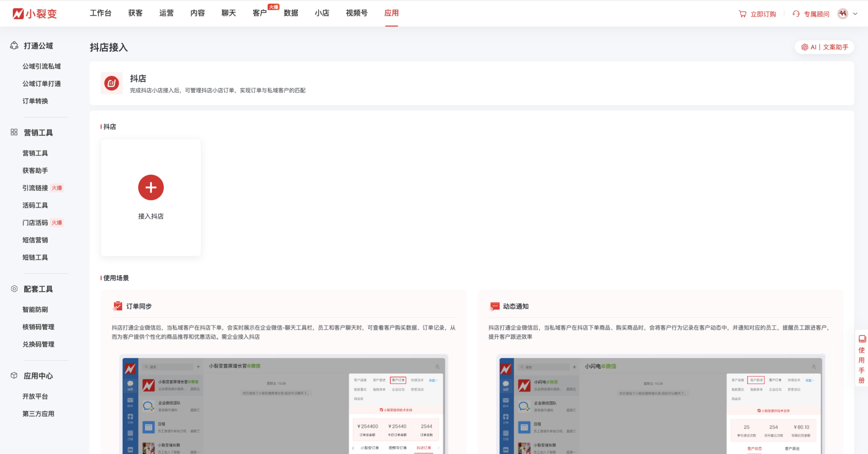Viewport: 868px width, 454px height.
Task: Click the 抖店接入 page title
Action: pyautogui.click(x=109, y=47)
